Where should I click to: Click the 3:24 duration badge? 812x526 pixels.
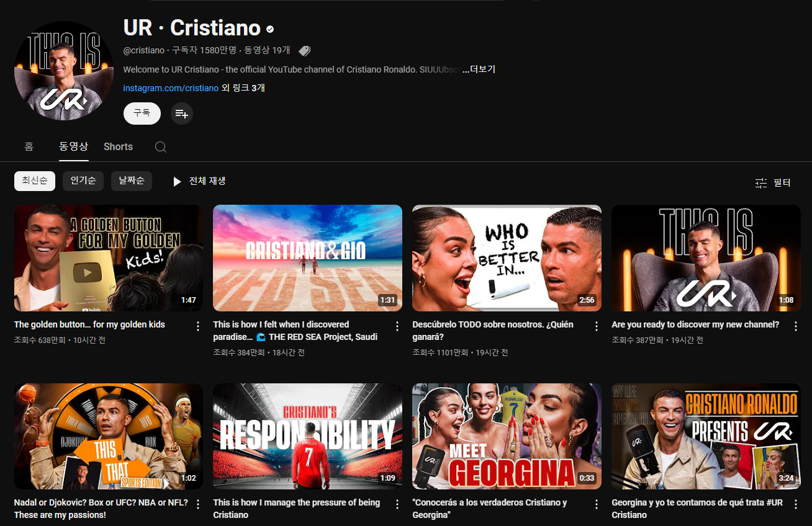coord(786,478)
